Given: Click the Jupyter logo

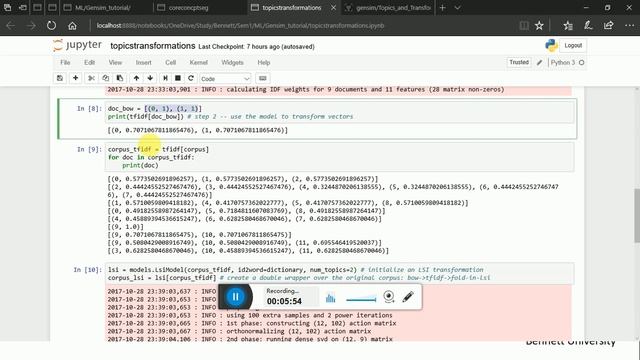Looking at the screenshot, I should (x=78, y=45).
